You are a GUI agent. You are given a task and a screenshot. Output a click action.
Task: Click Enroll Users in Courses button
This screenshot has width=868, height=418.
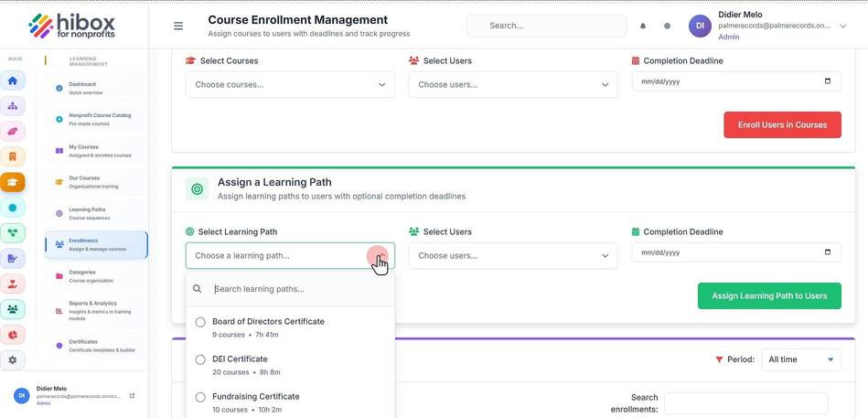click(782, 124)
